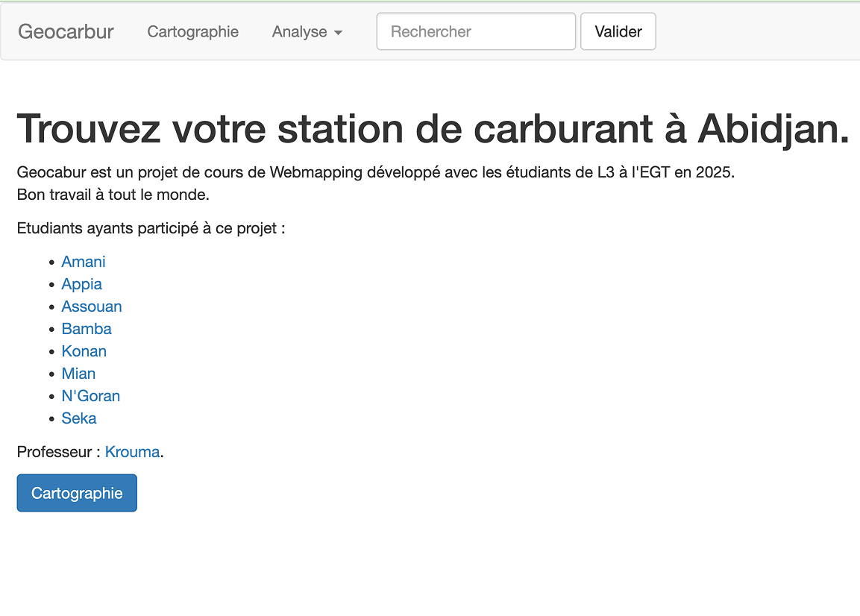The image size is (860, 616).
Task: Open the Amani student link
Action: tap(84, 262)
